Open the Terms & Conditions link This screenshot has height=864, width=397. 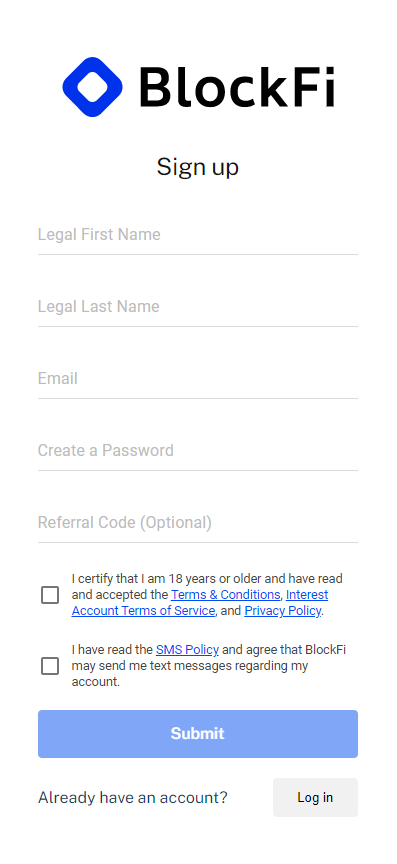tap(226, 595)
